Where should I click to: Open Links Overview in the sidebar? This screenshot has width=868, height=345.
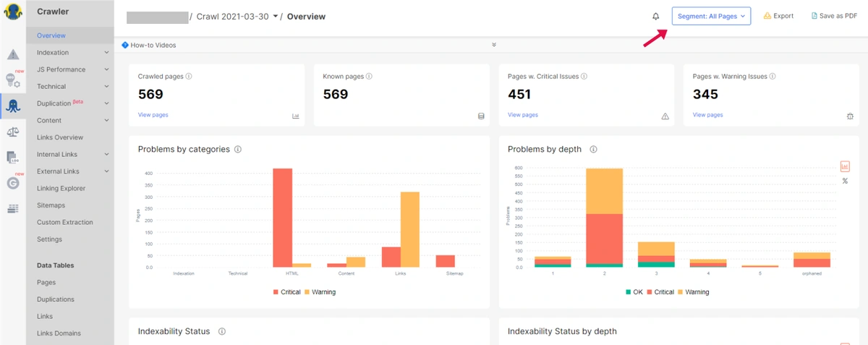click(x=60, y=137)
